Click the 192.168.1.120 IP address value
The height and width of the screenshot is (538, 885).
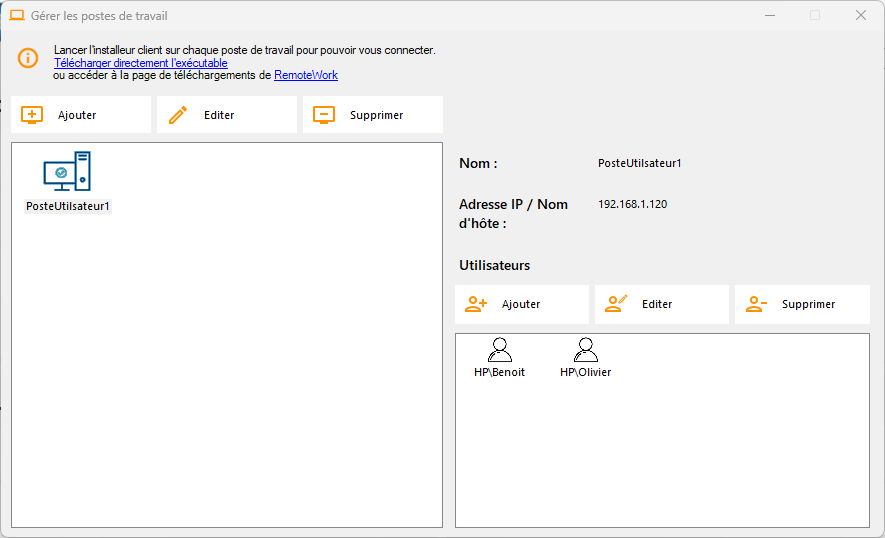[632, 204]
